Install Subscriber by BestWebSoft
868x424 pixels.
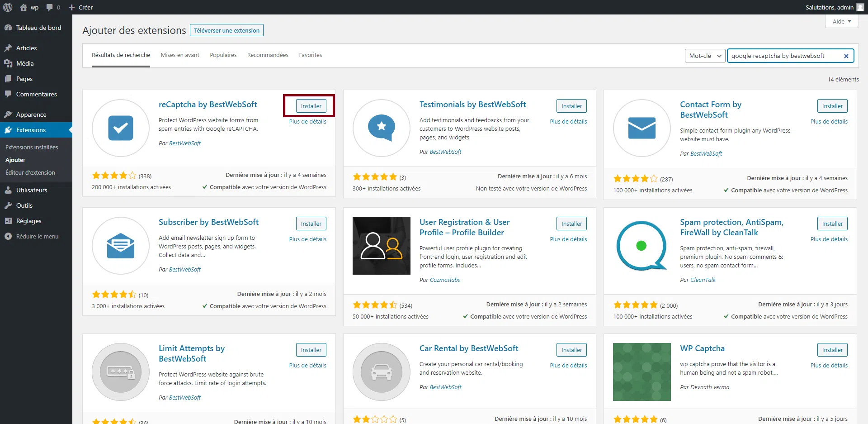tap(311, 224)
